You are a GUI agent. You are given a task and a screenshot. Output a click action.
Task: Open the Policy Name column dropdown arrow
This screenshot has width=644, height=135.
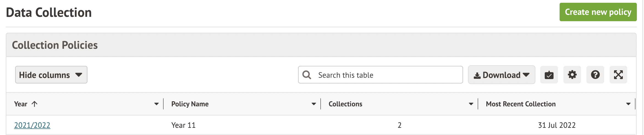(314, 104)
